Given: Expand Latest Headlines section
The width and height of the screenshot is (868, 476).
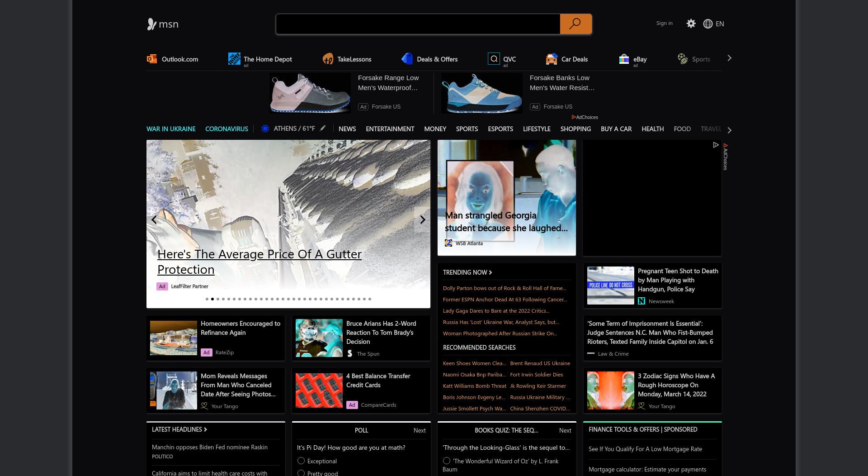Looking at the screenshot, I should [x=179, y=429].
